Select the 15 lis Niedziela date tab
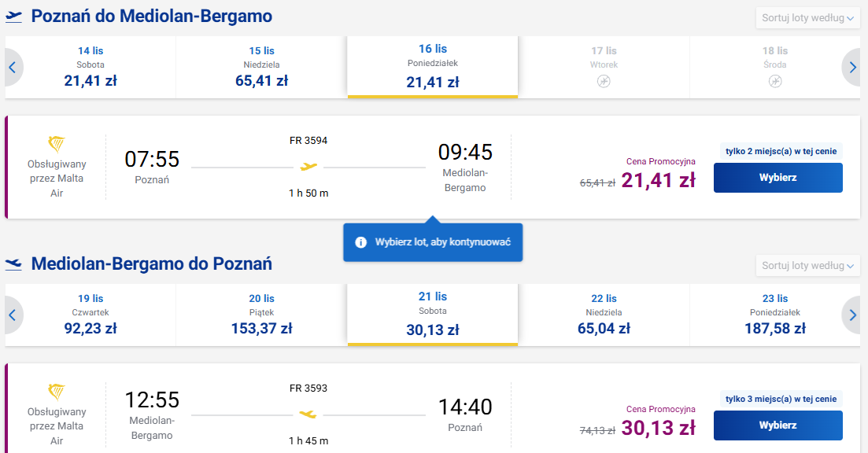 (x=262, y=68)
